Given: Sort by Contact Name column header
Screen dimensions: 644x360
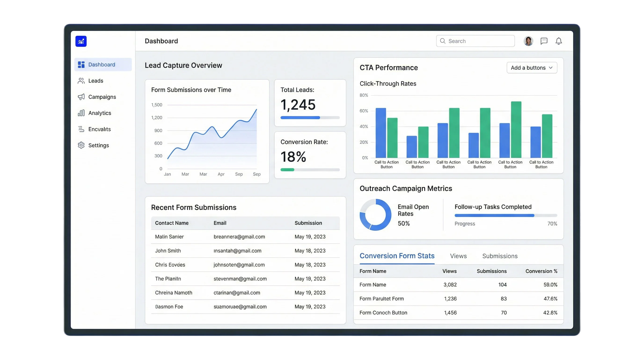Looking at the screenshot, I should click(x=172, y=223).
